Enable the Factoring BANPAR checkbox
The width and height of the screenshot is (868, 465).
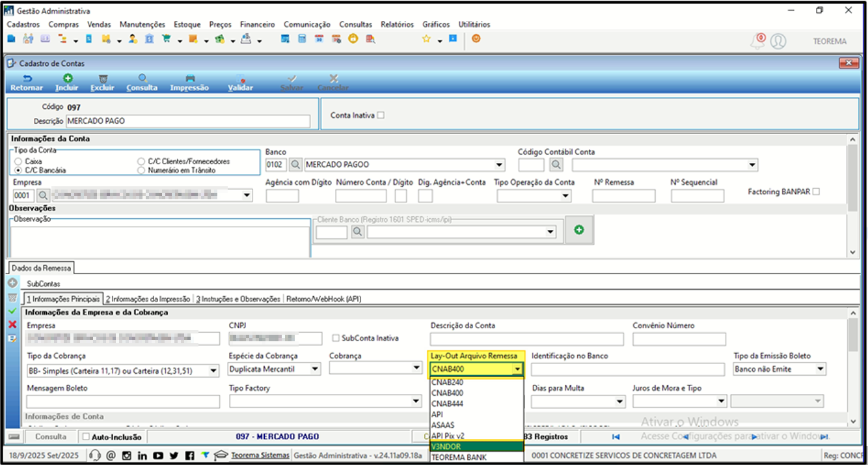tap(817, 191)
